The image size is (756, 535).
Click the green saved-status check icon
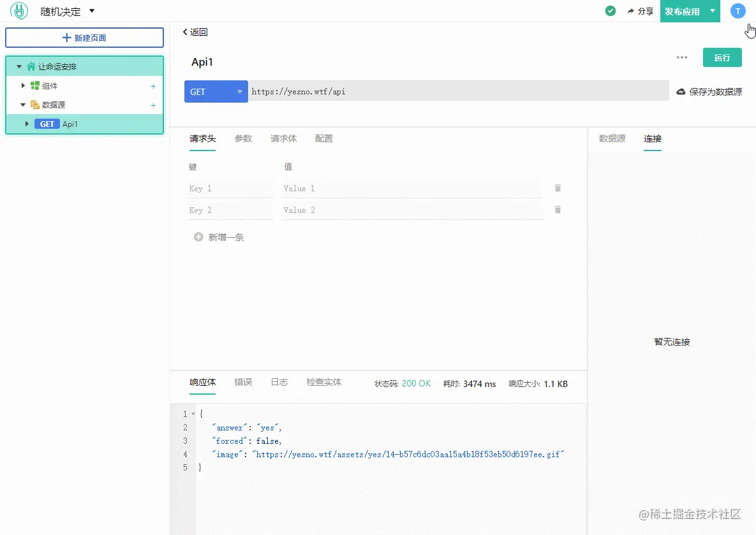[x=611, y=11]
